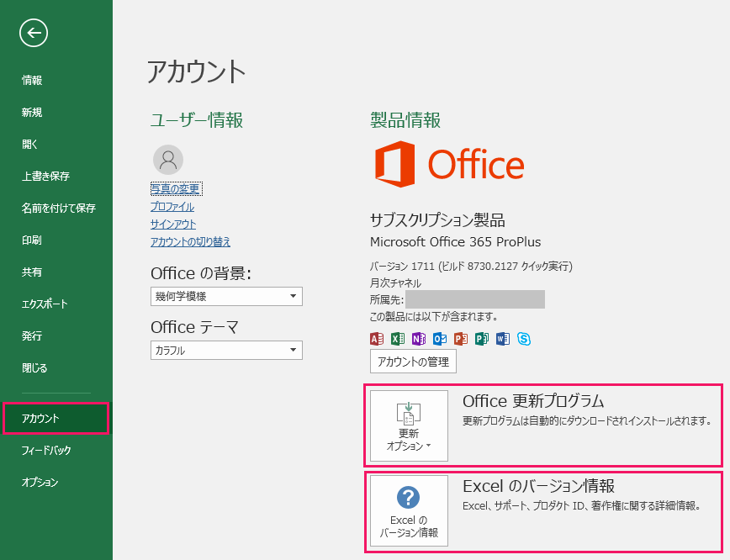Select 発行 in the sidebar
Image resolution: width=730 pixels, height=560 pixels.
(x=32, y=336)
